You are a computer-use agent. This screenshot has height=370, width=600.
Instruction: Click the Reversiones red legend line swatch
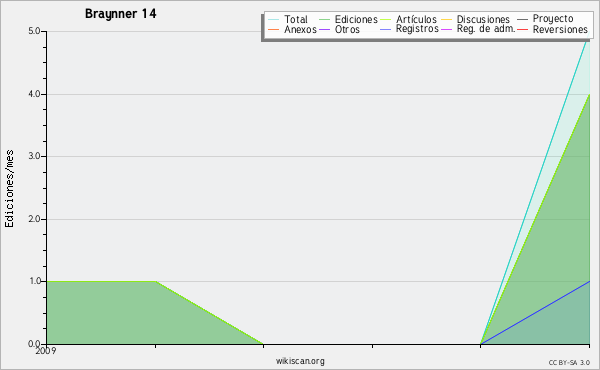[523, 29]
